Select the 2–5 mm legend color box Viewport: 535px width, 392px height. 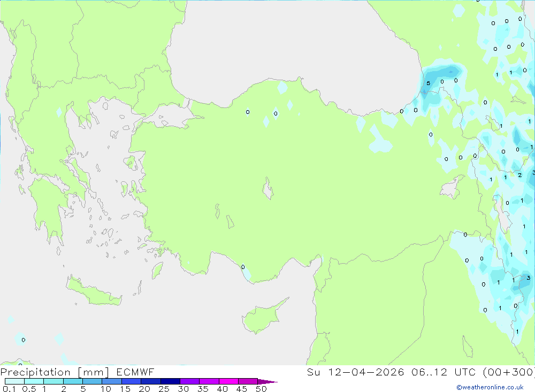pos(73,381)
